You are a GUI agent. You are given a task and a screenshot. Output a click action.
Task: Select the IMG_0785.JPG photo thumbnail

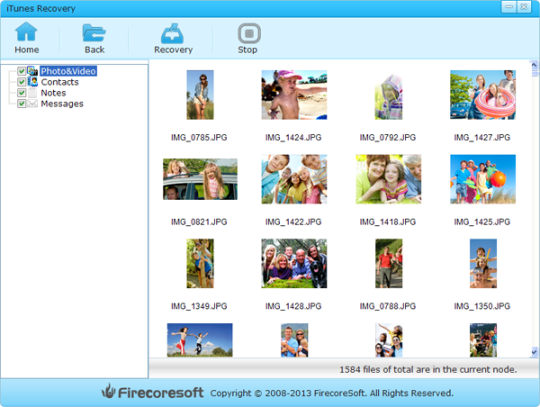pos(200,95)
